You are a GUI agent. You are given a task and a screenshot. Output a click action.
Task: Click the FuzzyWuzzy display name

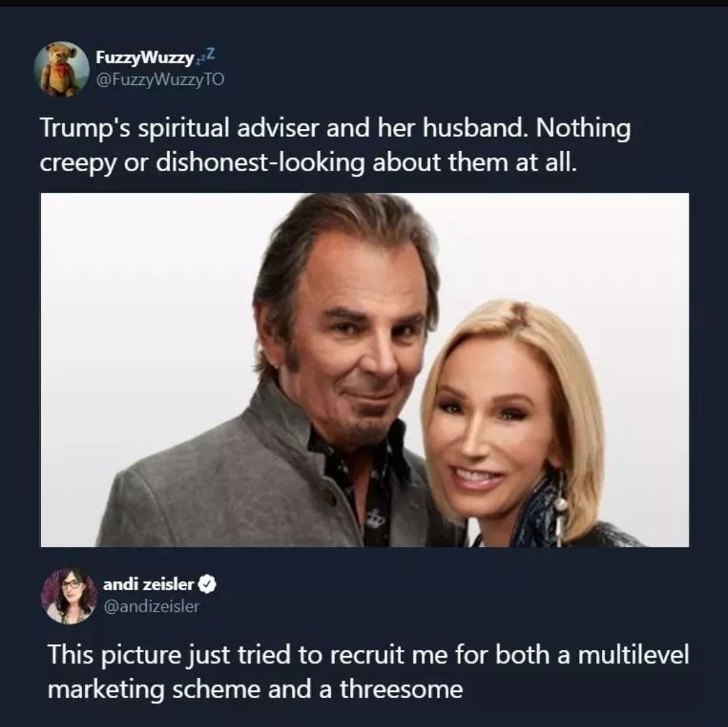coord(145,58)
